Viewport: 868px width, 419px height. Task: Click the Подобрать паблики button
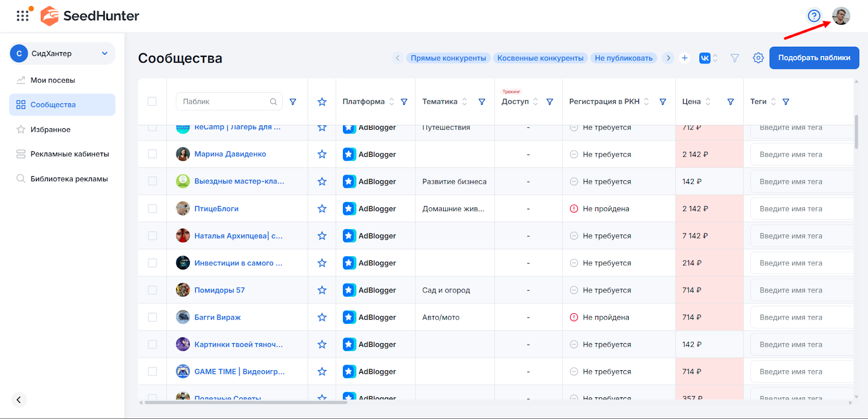point(814,58)
